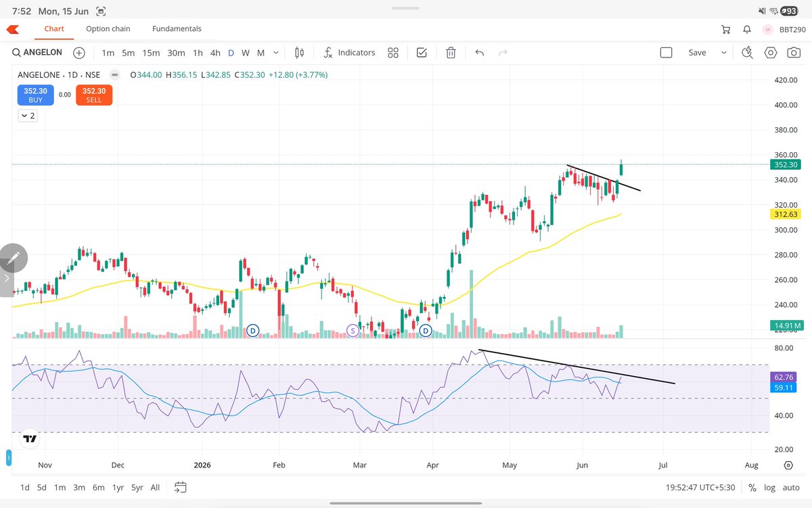The height and width of the screenshot is (508, 812).
Task: Select the 1h timeframe
Action: (198, 53)
